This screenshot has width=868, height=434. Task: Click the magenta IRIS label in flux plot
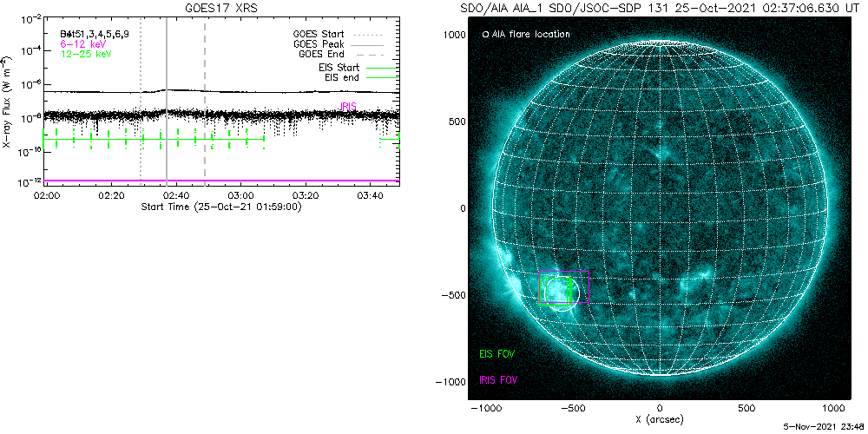[347, 106]
